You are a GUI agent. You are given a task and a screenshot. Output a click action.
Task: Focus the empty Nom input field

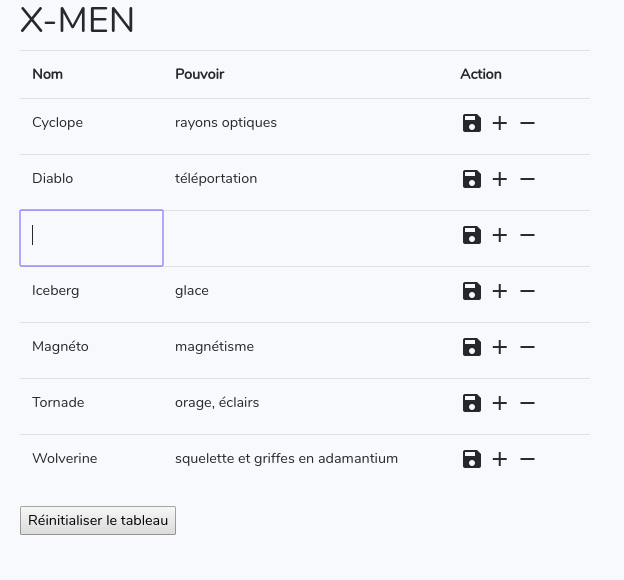(x=92, y=238)
